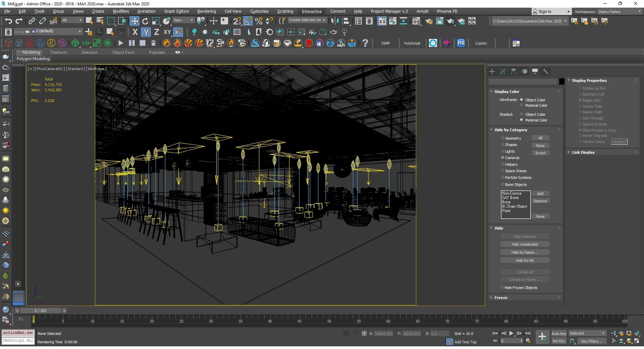The width and height of the screenshot is (644, 349).
Task: Restrict transforms to the Z axis
Action: tap(156, 32)
